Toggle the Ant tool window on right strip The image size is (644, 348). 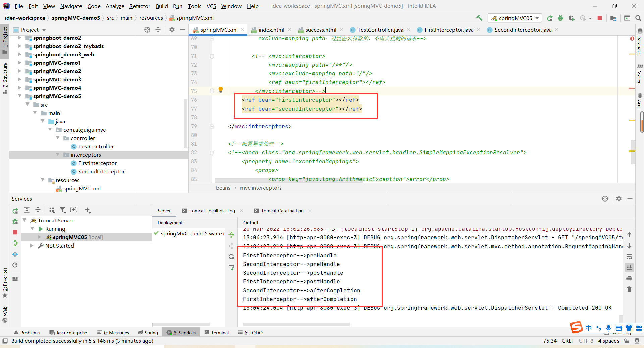[639, 100]
